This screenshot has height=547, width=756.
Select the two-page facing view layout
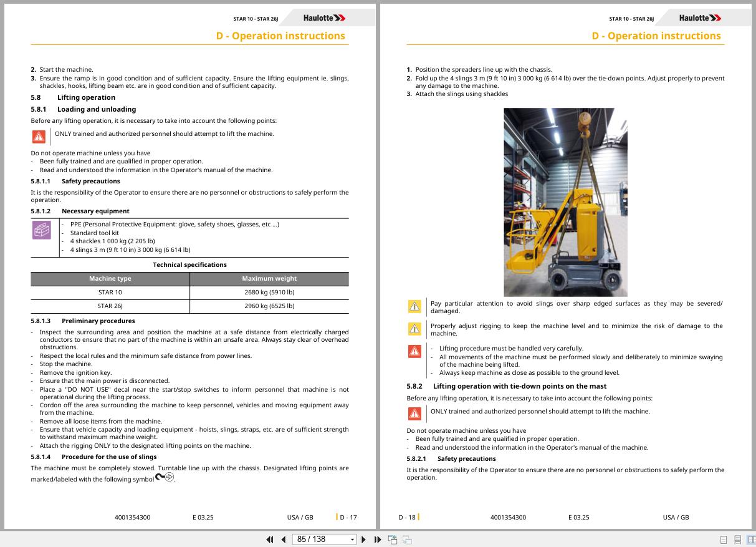click(x=752, y=540)
